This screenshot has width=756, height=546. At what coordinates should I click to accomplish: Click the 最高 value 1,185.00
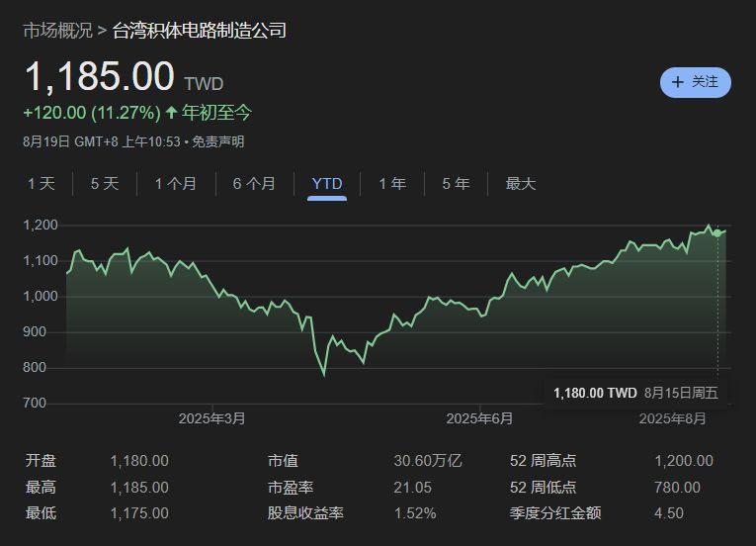(x=139, y=488)
